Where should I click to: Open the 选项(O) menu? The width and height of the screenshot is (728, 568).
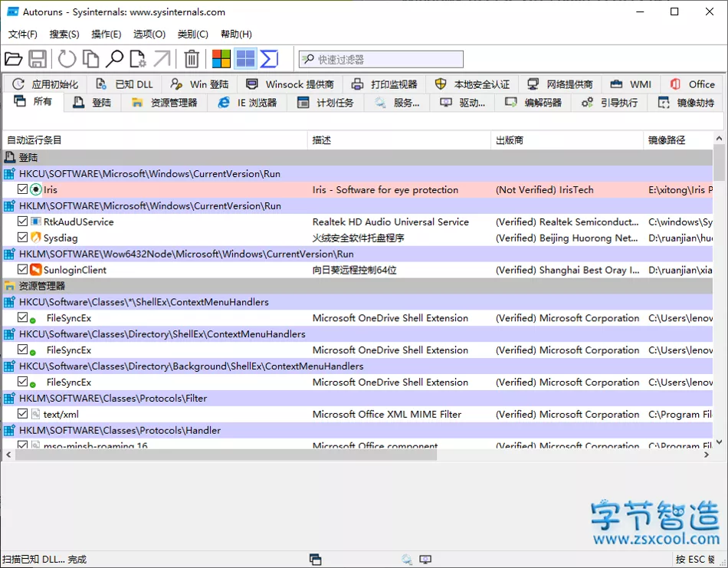(149, 34)
